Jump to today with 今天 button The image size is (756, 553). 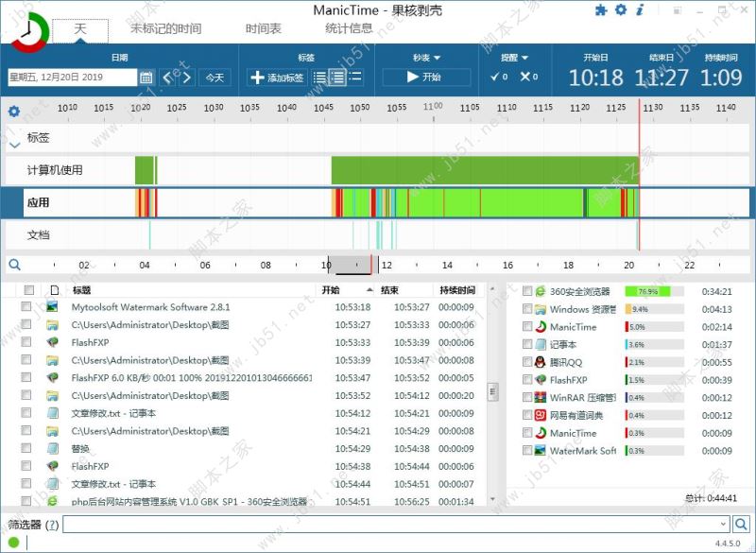[x=215, y=78]
